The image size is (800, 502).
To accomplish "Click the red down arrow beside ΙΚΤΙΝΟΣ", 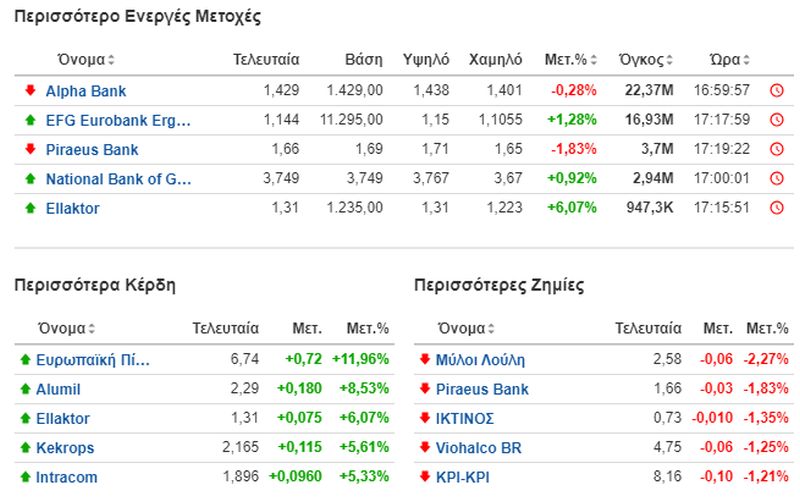I will tap(424, 418).
